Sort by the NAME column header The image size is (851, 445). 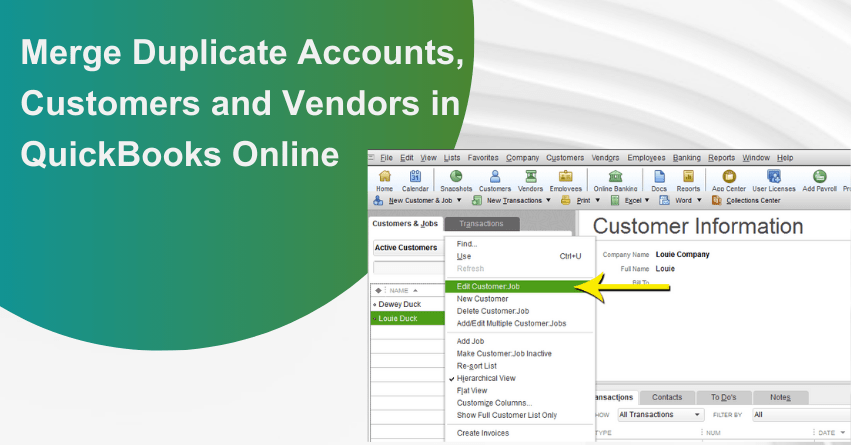tap(408, 290)
